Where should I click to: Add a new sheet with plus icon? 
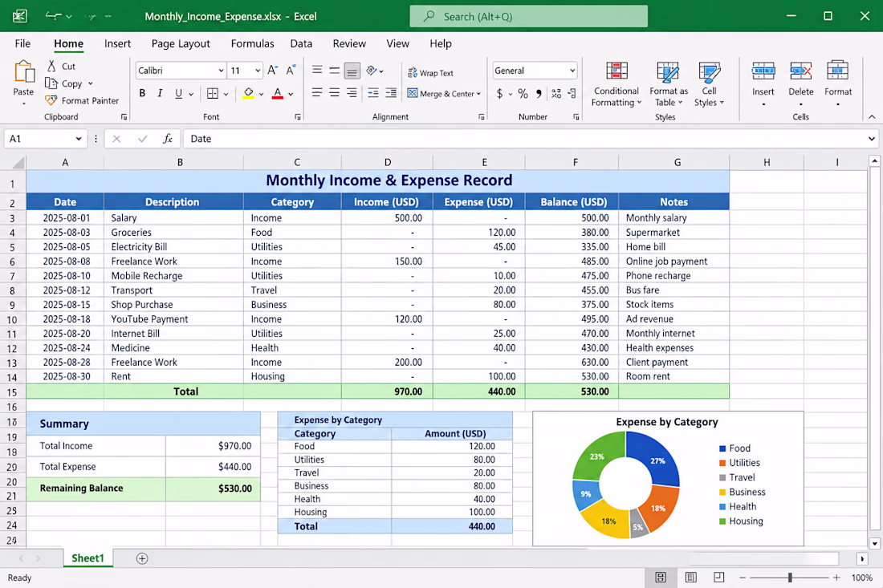coord(142,558)
